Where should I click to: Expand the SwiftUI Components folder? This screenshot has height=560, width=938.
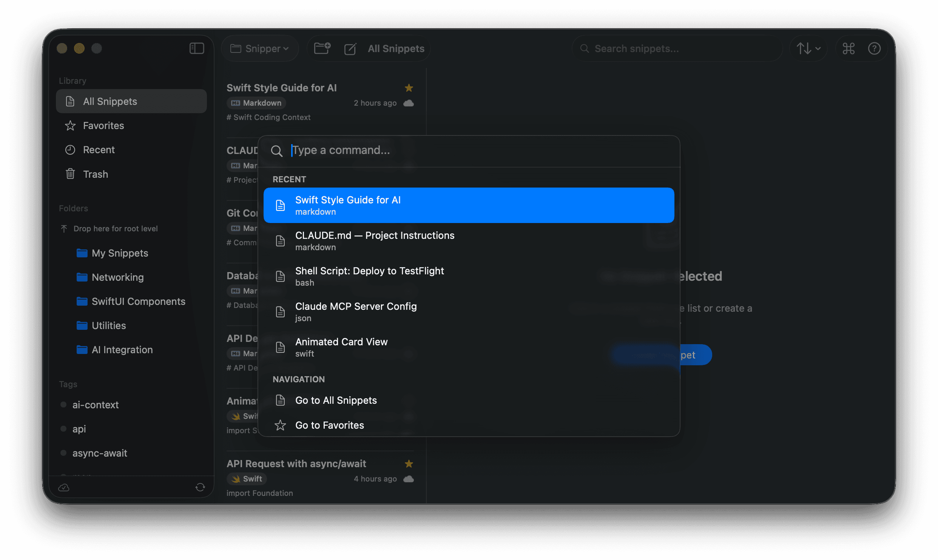[x=138, y=301]
